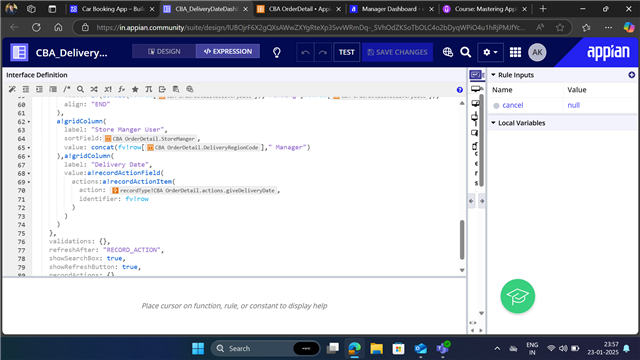
Task: Open the cancel rule input
Action: 513,105
